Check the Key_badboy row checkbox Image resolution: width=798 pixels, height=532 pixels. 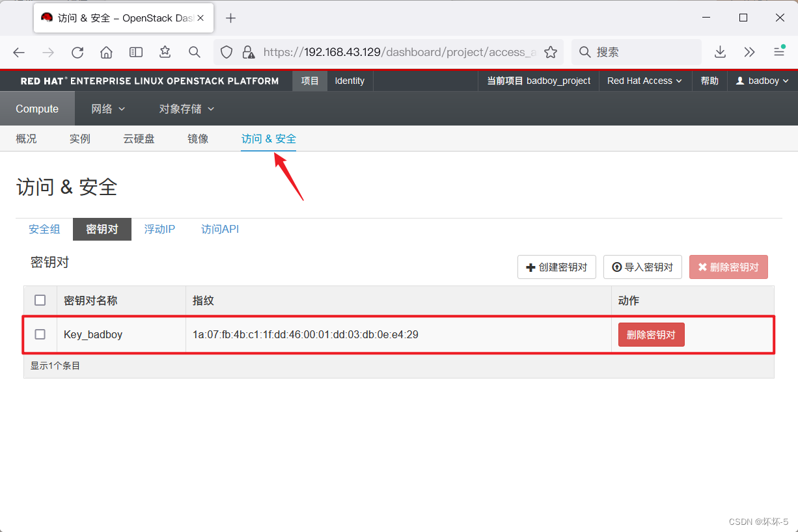click(x=40, y=334)
